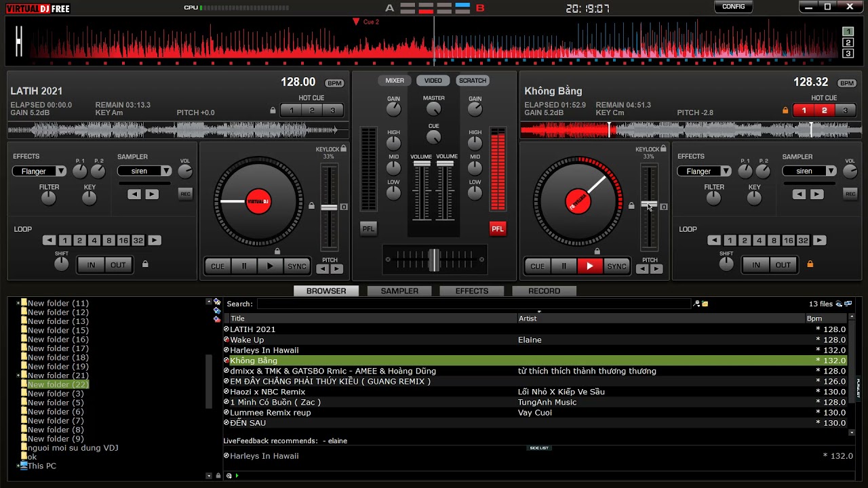868x488 pixels.
Task: Click the left deck pitch slider handle
Action: 329,207
